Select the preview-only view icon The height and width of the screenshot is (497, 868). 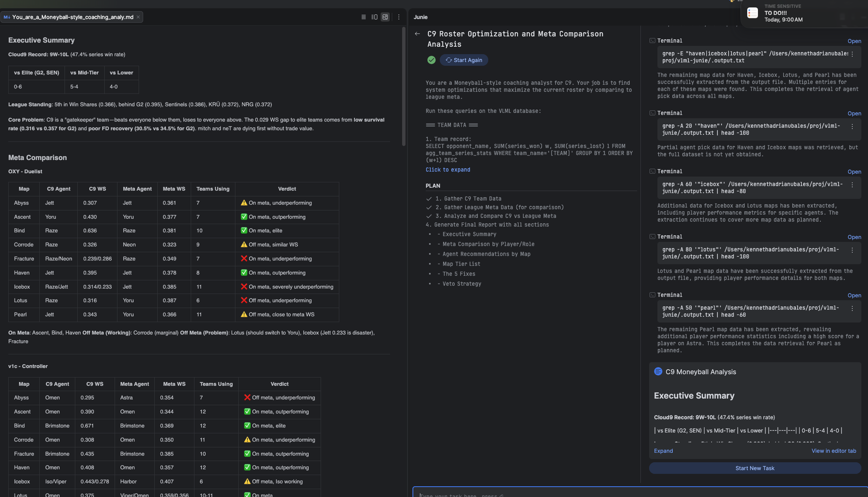click(385, 17)
